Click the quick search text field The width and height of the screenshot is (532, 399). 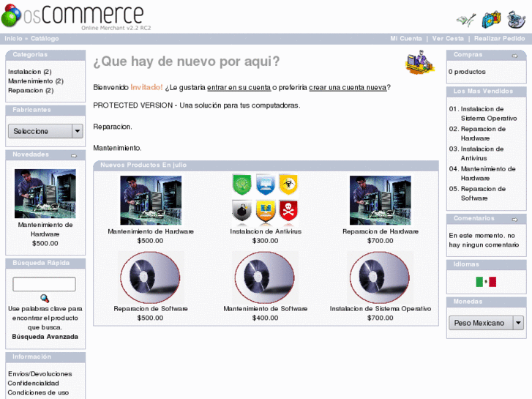pos(44,284)
